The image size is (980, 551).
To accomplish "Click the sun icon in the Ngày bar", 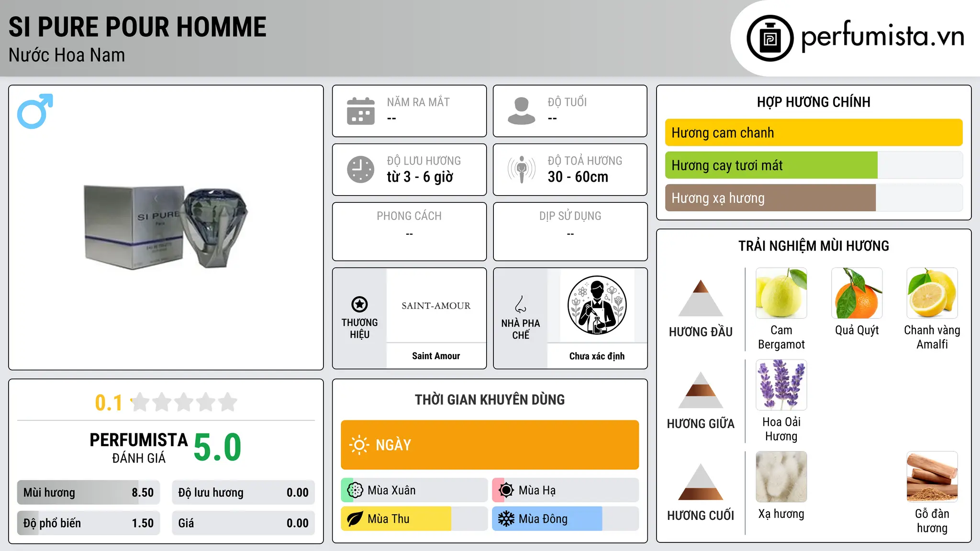I will point(359,445).
